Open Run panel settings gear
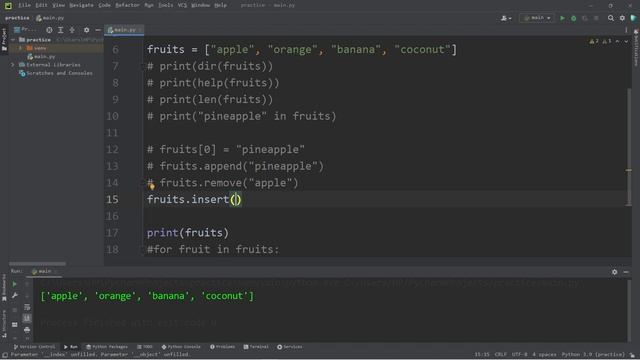This screenshot has width=640, height=360. (x=614, y=272)
